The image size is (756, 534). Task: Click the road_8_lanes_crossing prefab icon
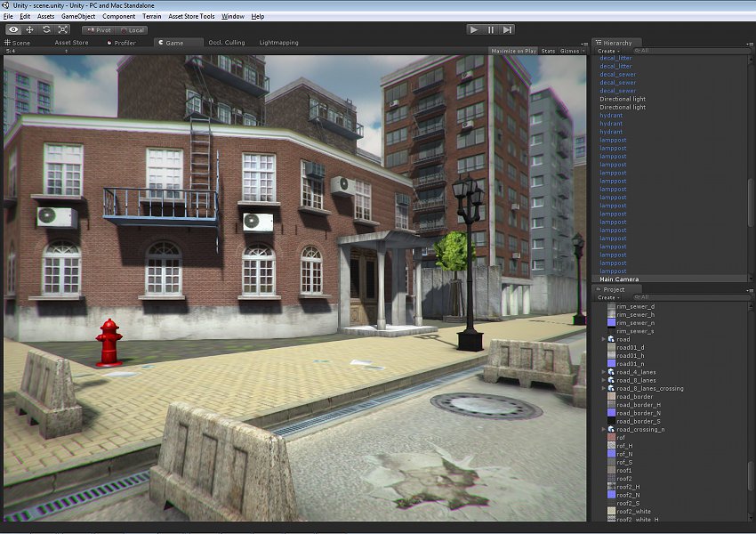click(x=611, y=388)
